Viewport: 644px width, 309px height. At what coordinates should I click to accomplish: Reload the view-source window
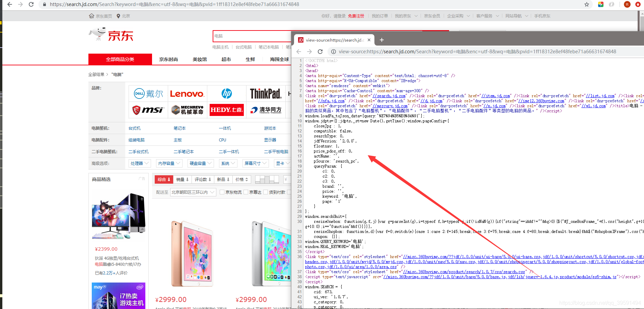[x=320, y=52]
